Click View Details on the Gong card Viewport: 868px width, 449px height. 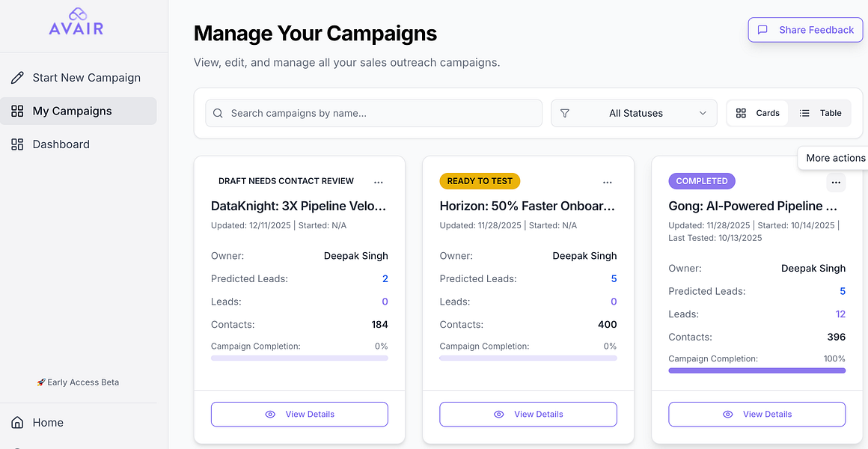click(x=757, y=415)
